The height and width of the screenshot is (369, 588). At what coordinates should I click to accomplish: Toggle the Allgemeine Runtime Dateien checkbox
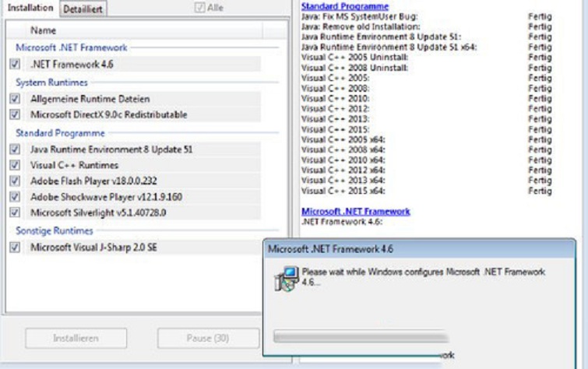pyautogui.click(x=16, y=100)
